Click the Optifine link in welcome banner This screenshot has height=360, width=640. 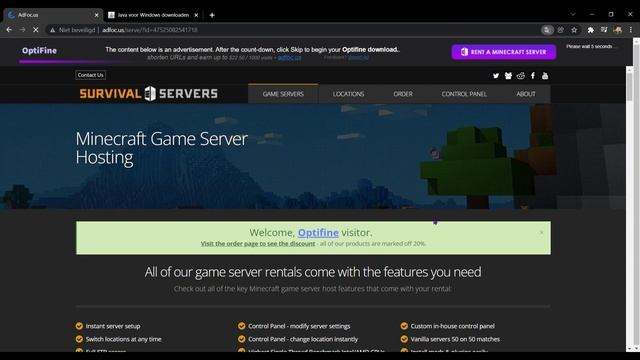click(x=318, y=233)
